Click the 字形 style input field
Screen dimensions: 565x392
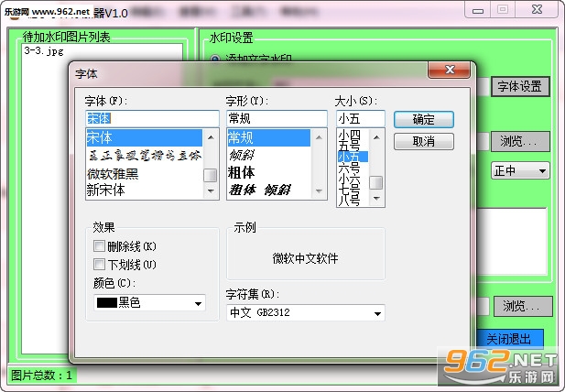click(277, 118)
